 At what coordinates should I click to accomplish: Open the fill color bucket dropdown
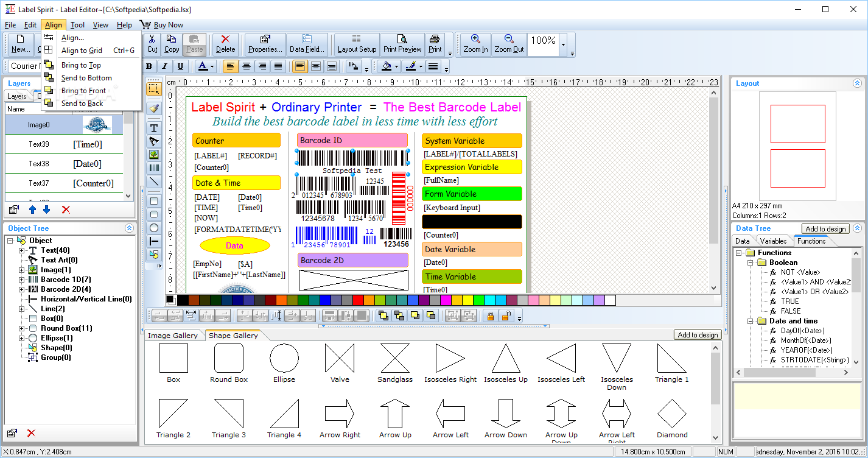point(397,66)
